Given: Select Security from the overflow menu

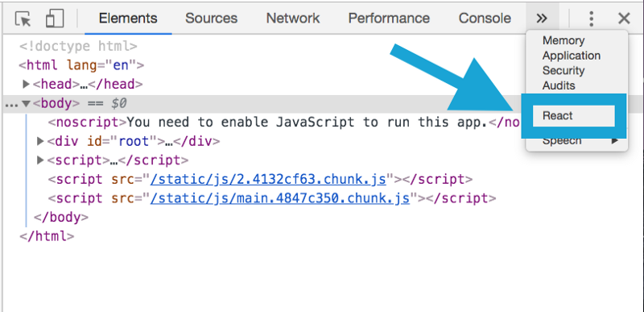Looking at the screenshot, I should (x=563, y=71).
